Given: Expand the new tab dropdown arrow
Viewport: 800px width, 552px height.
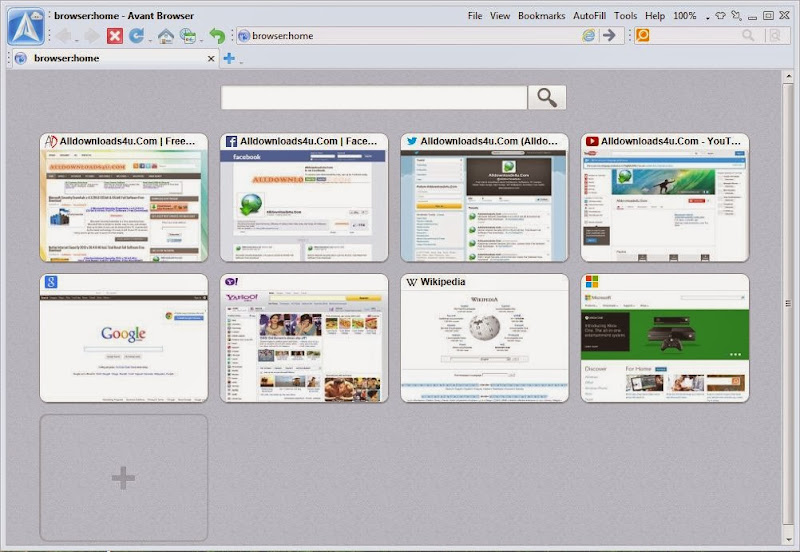Looking at the screenshot, I should click(241, 62).
